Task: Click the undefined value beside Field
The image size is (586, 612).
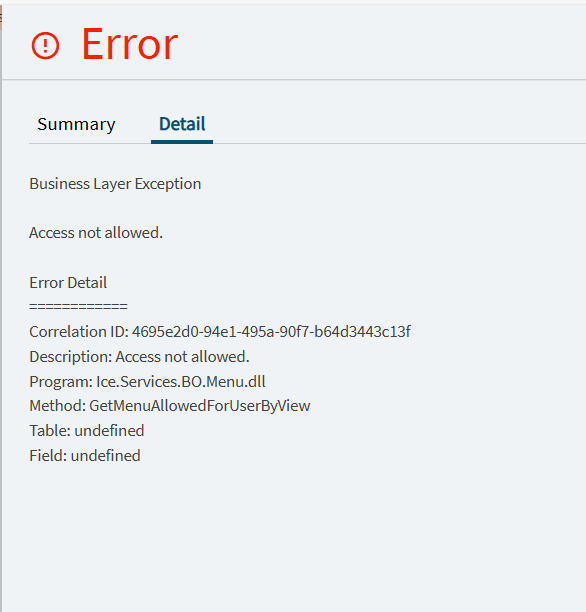Action: [105, 456]
